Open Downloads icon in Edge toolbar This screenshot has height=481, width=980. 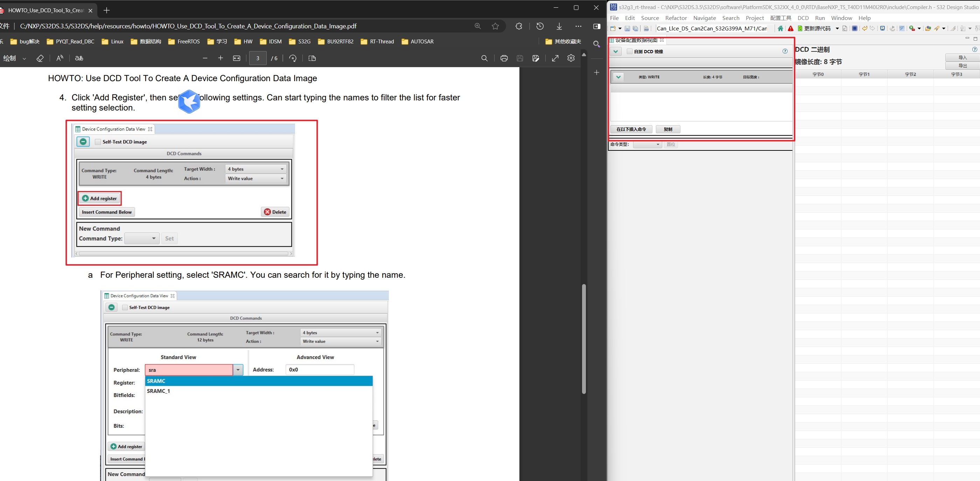click(x=559, y=26)
